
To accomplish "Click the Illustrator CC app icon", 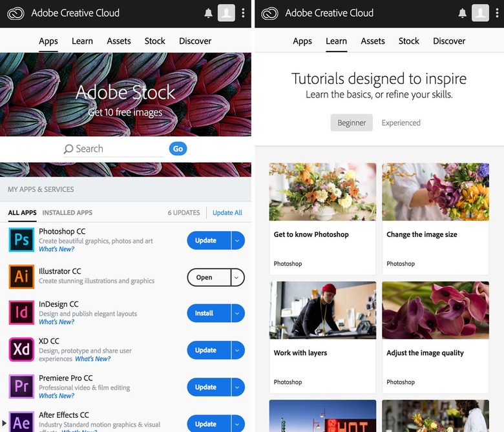I will click(21, 276).
